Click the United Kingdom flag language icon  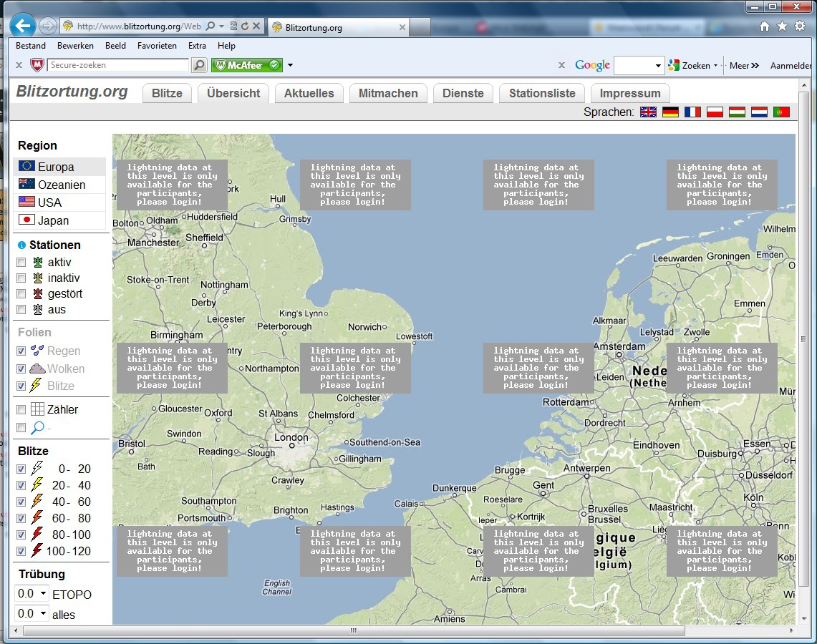[648, 112]
